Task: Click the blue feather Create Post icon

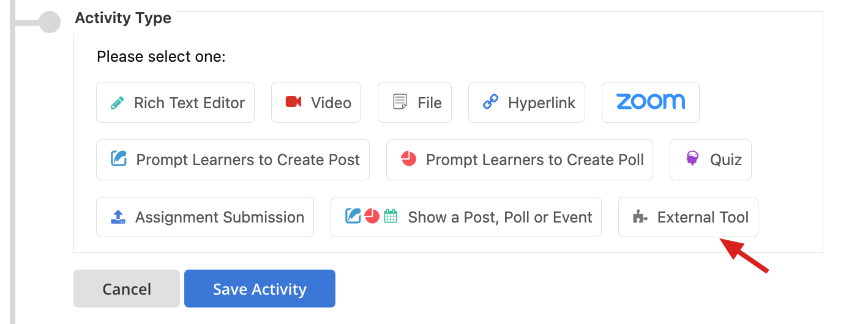Action: coord(119,160)
